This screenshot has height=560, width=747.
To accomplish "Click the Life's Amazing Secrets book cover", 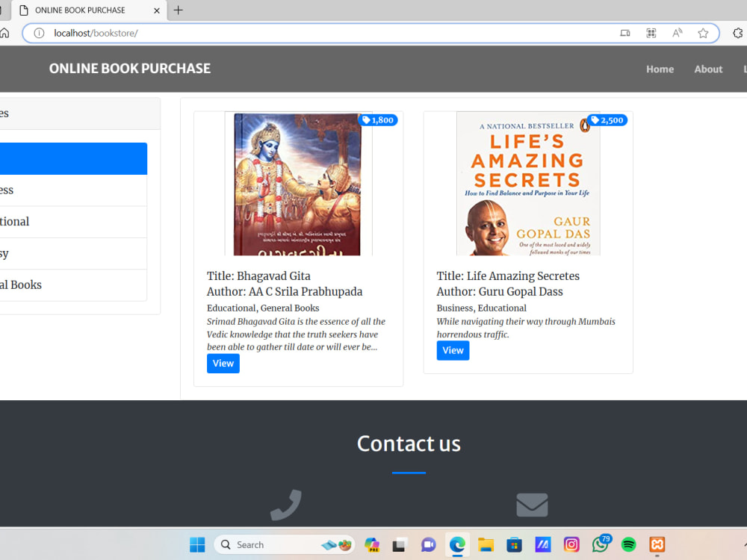I will coord(528,184).
